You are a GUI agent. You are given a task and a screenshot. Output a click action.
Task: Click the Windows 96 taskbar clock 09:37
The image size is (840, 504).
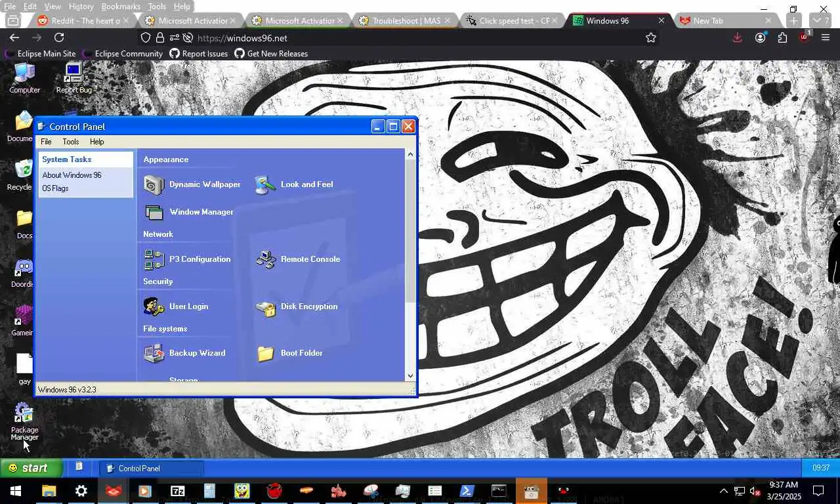tap(821, 468)
